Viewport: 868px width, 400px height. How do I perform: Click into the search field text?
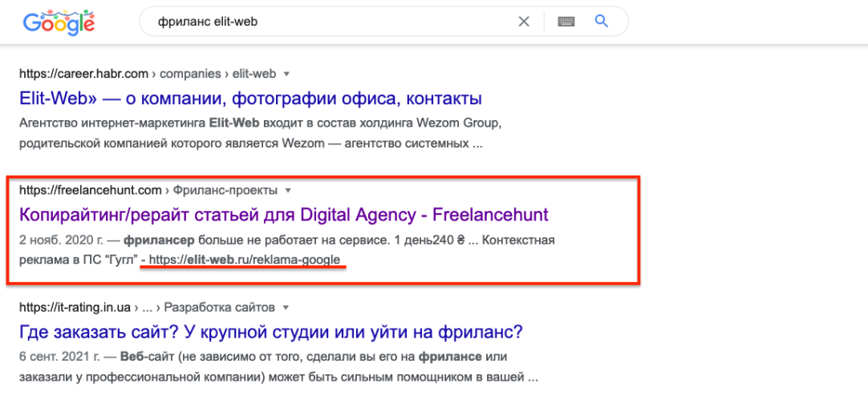(x=208, y=22)
